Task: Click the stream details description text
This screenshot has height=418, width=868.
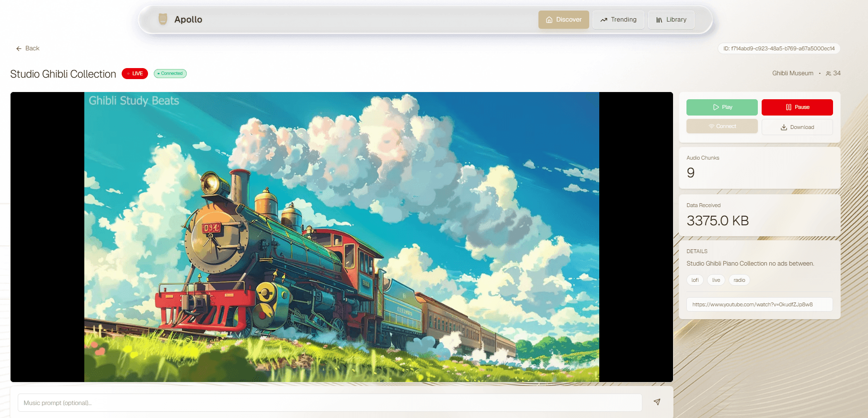Action: pyautogui.click(x=750, y=264)
